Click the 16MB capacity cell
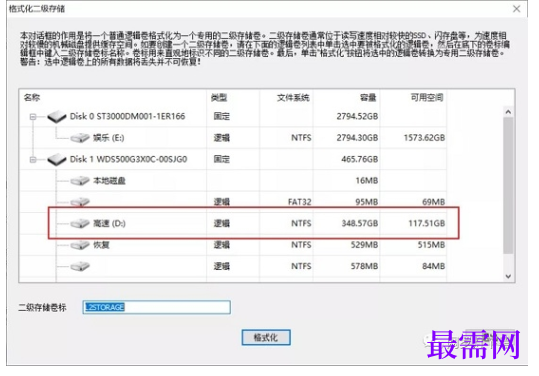The image size is (539, 376). [367, 180]
